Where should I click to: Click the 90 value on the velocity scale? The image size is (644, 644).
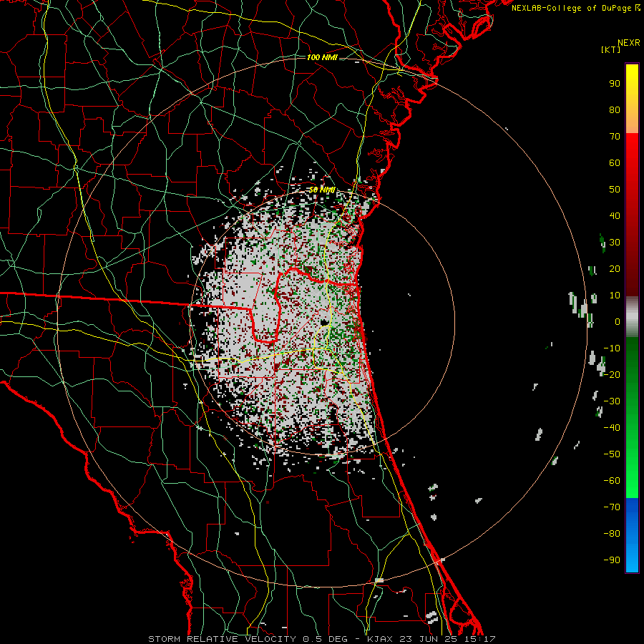coord(615,84)
